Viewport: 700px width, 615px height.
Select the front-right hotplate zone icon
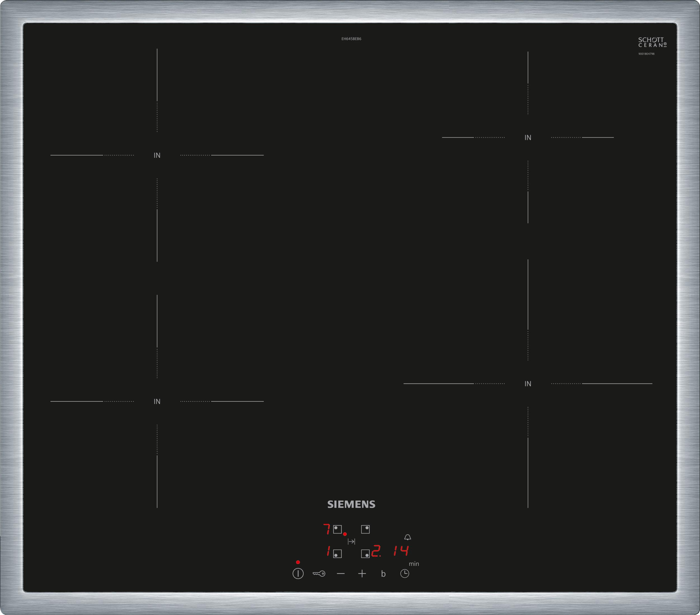tap(365, 554)
